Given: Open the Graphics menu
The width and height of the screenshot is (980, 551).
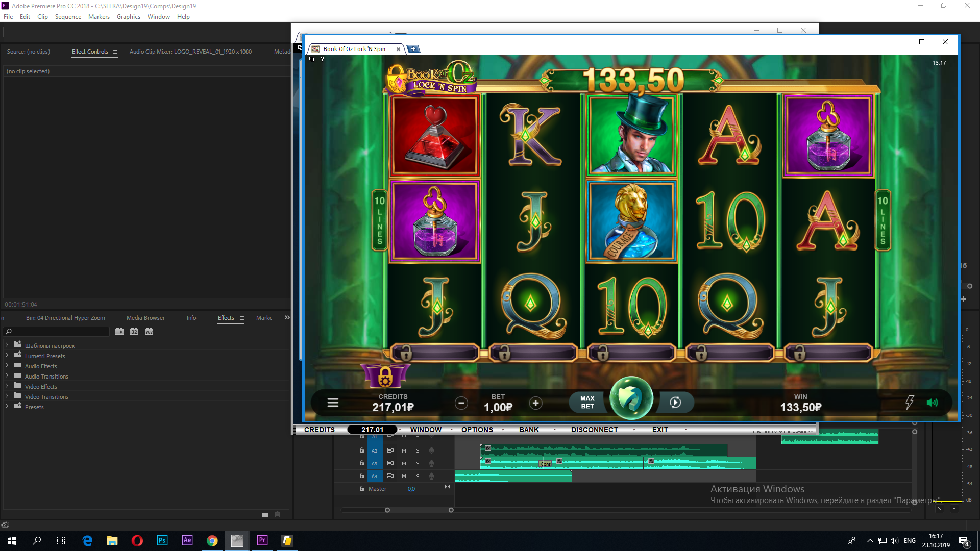Looking at the screenshot, I should 129,17.
